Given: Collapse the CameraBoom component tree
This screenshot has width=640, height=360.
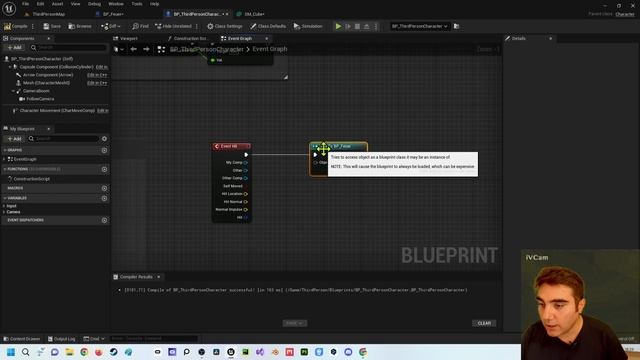Looking at the screenshot, I should click(x=13, y=91).
